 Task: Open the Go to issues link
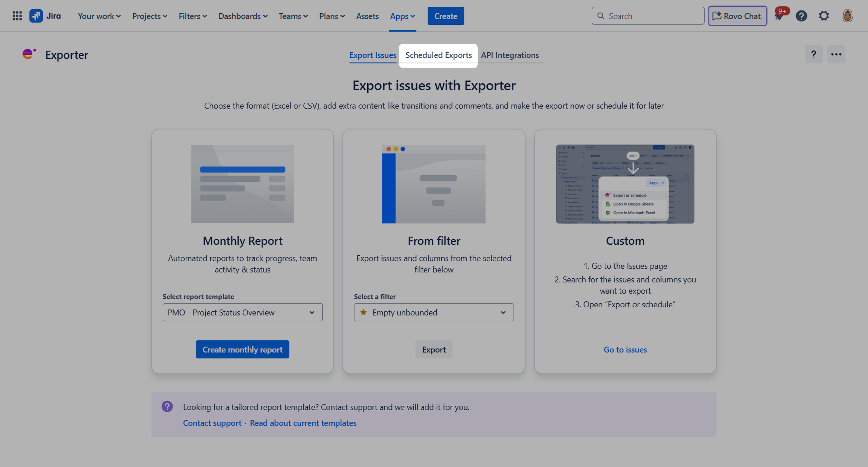625,349
